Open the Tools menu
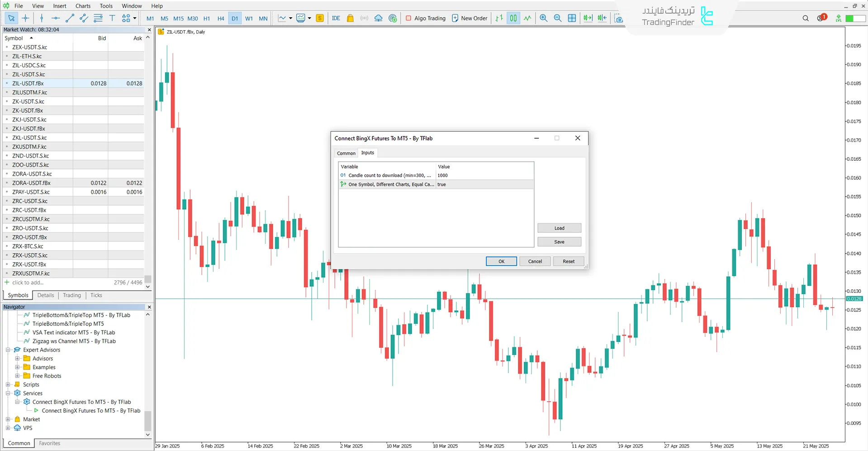Viewport: 868px width, 451px height. [x=106, y=6]
